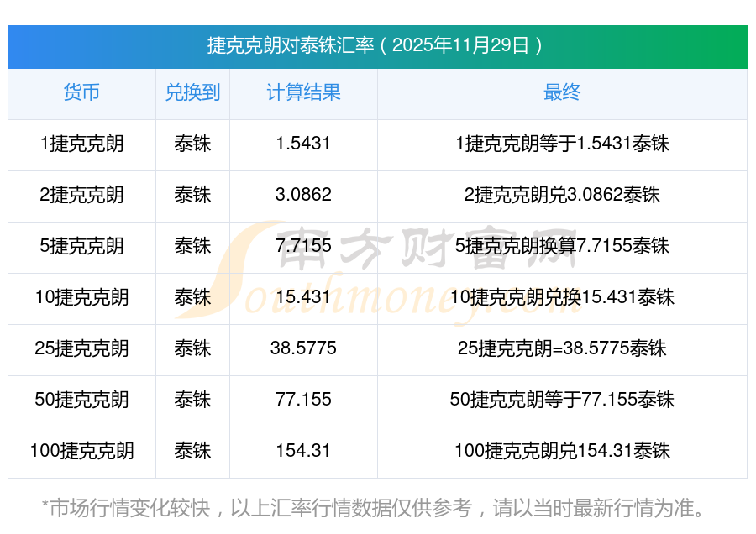Select the 货币 column header
This screenshot has width=756, height=534.
click(81, 92)
